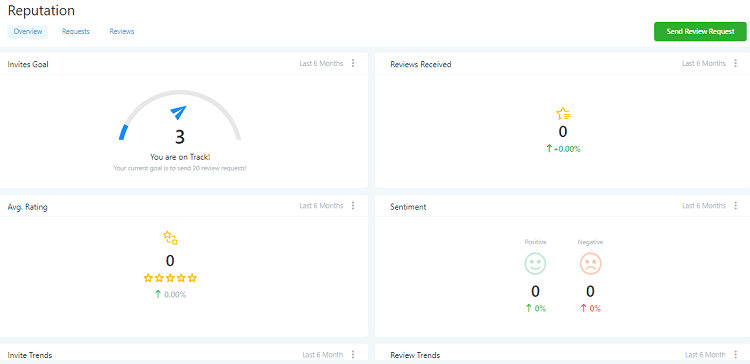750x364 pixels.
Task: Click the red 0% under Negative
Action: [595, 309]
